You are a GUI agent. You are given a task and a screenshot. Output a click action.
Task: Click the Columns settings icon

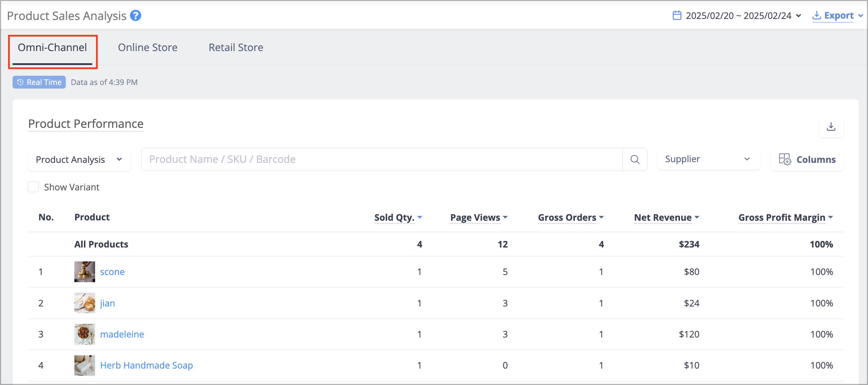click(785, 159)
